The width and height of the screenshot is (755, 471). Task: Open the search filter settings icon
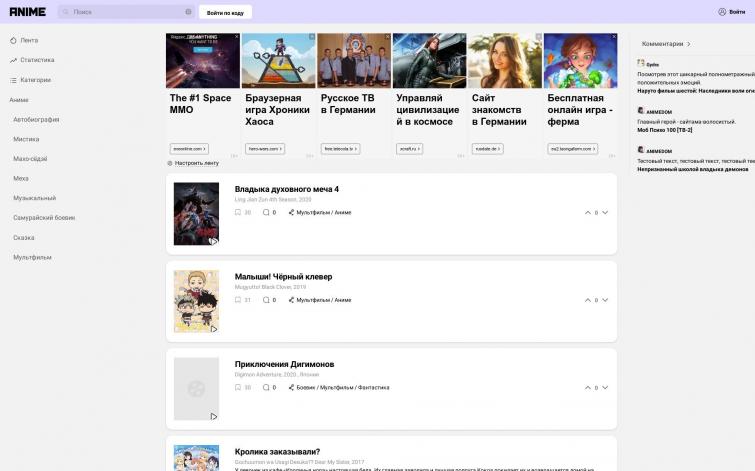point(188,12)
